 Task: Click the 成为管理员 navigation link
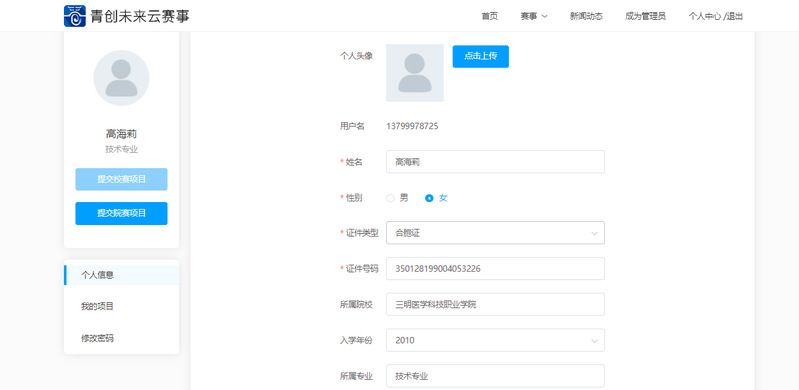(x=645, y=16)
